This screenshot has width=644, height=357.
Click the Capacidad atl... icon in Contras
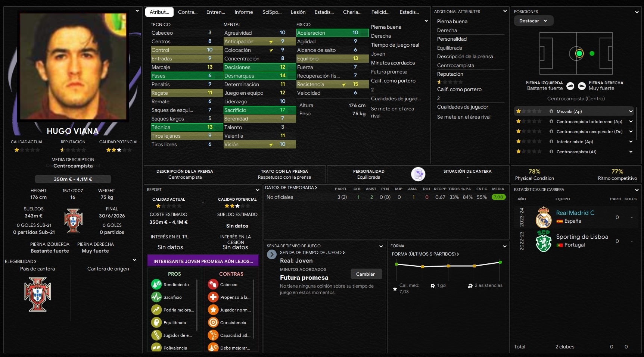tap(213, 335)
